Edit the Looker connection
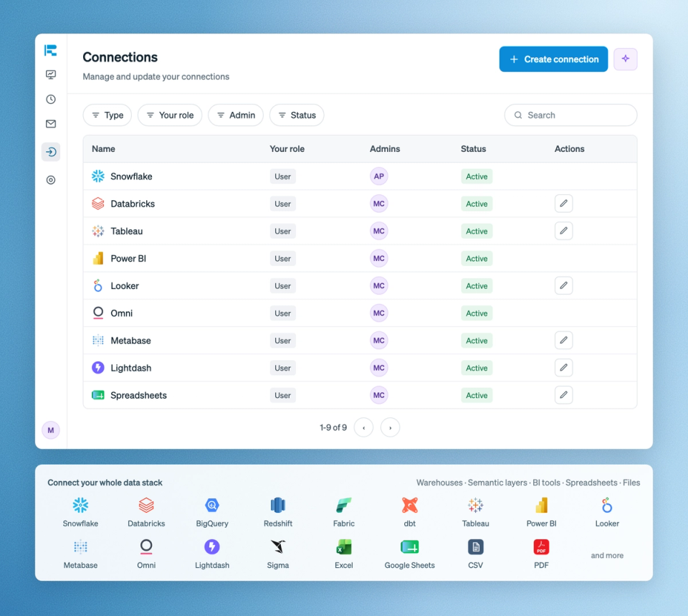 tap(563, 286)
